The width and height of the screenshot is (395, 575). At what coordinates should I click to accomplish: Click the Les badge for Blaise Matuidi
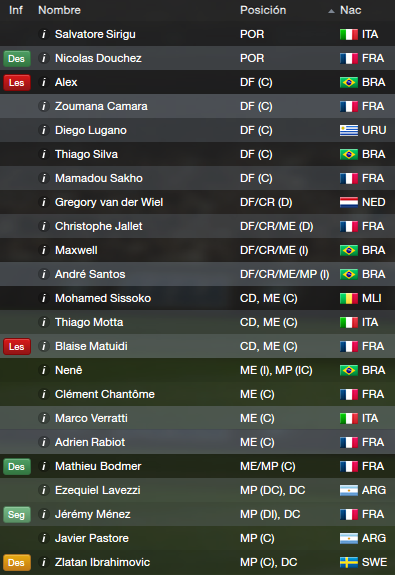pos(17,347)
